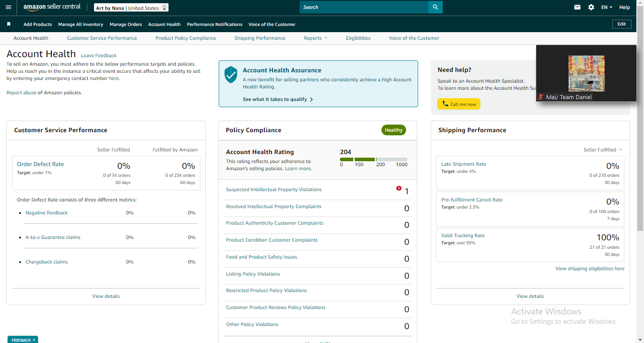Open the mail messages icon
644x343 pixels.
click(x=577, y=7)
